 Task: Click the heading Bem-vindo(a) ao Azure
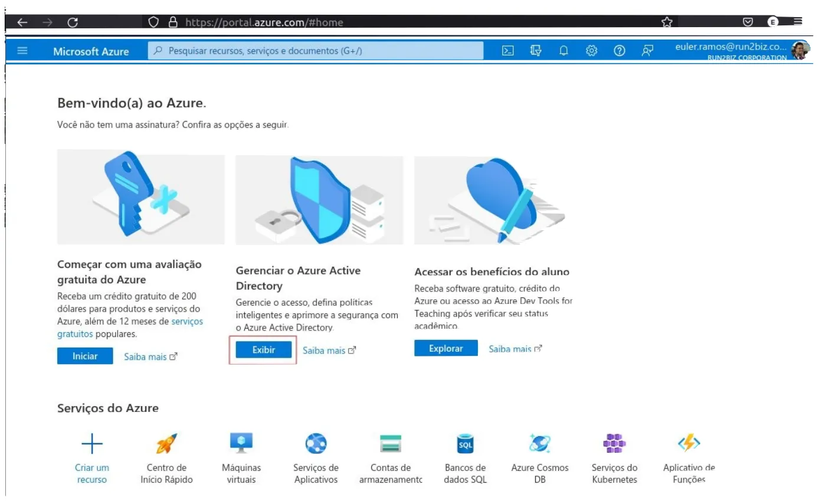(132, 103)
